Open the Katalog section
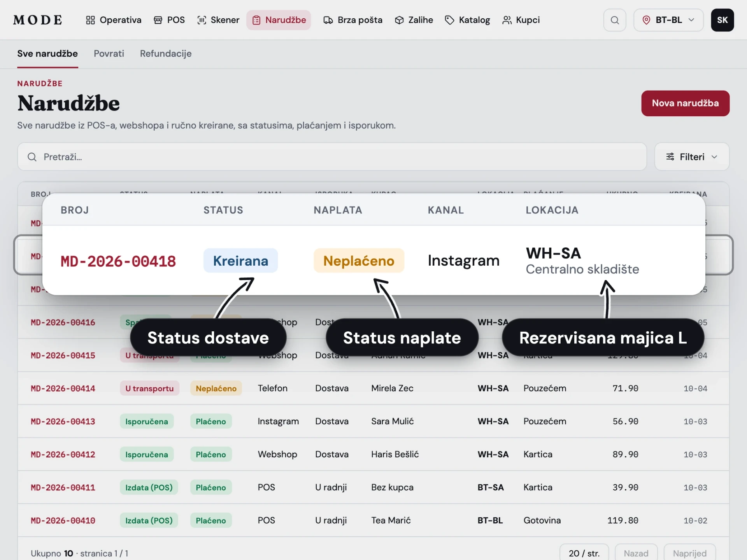The image size is (747, 560). 467,20
